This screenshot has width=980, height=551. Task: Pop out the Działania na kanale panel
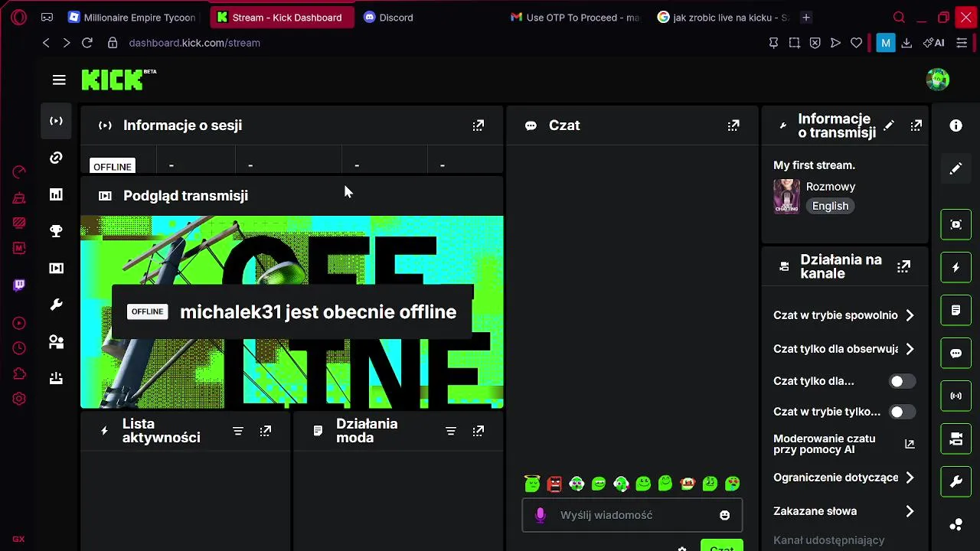904,266
